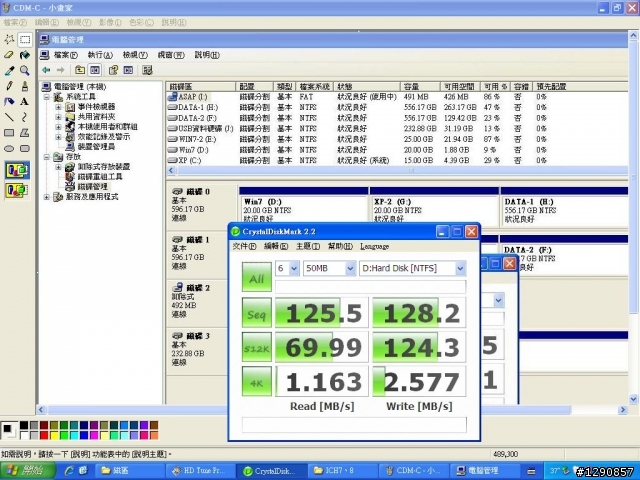This screenshot has width=640, height=480.
Task: Switch to HD Tune Pro taskbar button
Action: pos(200,471)
